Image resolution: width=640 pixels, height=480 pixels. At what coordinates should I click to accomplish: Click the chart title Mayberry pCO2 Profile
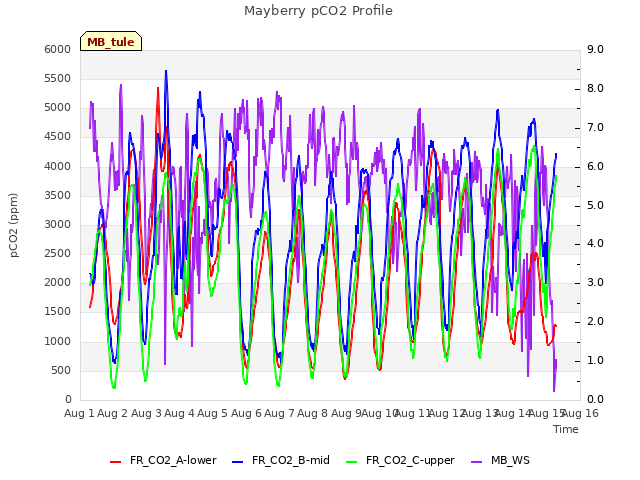click(318, 11)
